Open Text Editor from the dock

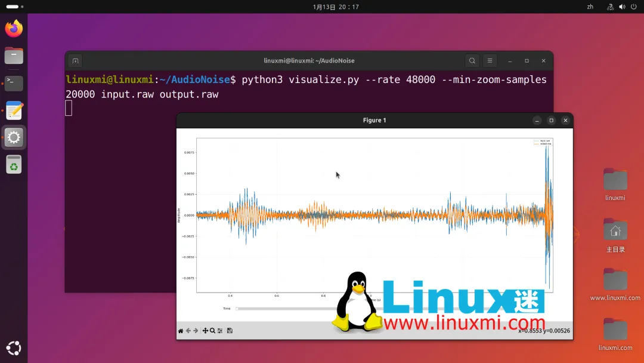[x=14, y=110]
